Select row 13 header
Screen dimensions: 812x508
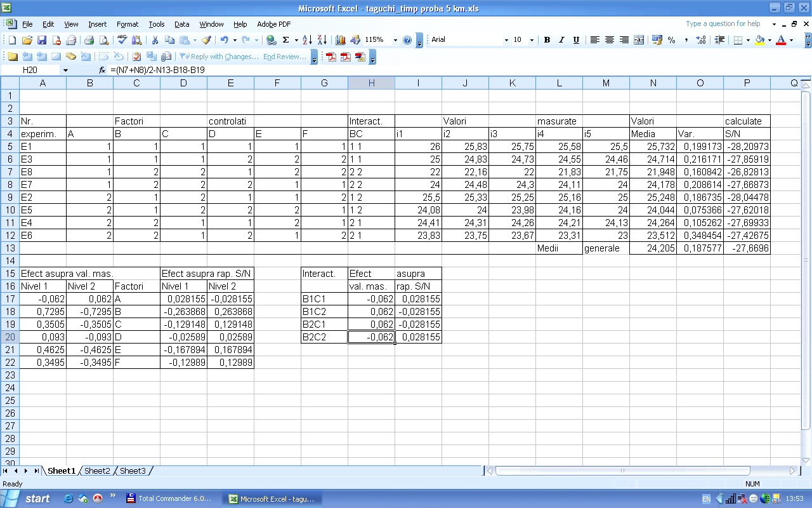(10, 248)
